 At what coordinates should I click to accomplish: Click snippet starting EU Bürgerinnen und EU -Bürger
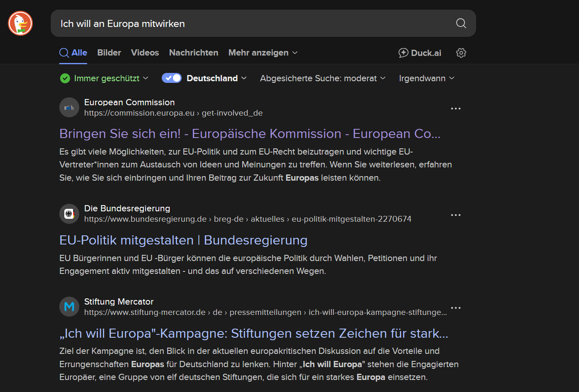248,264
